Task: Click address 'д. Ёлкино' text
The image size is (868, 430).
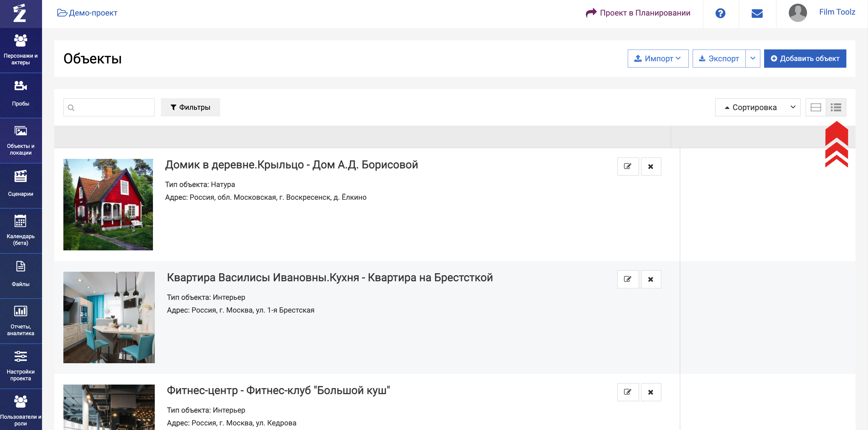Action: pyautogui.click(x=350, y=197)
